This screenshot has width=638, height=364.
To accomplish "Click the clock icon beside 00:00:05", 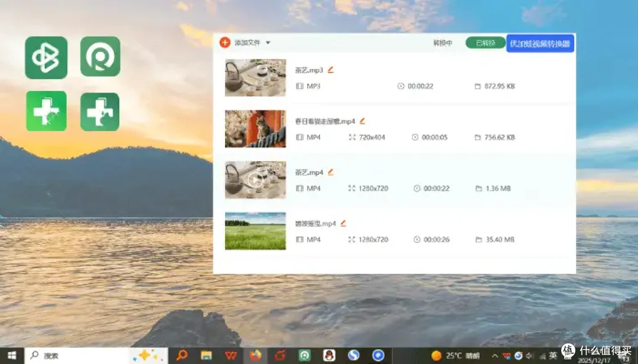I will (415, 137).
